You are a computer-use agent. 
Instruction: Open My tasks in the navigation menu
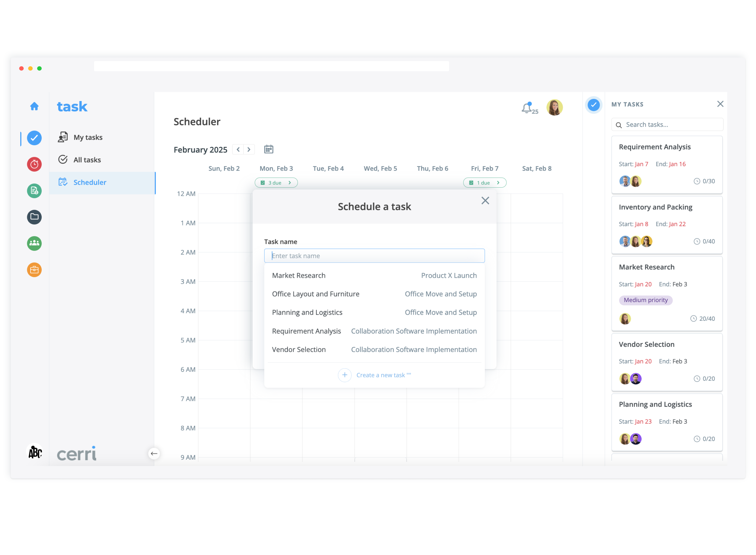[x=88, y=137]
